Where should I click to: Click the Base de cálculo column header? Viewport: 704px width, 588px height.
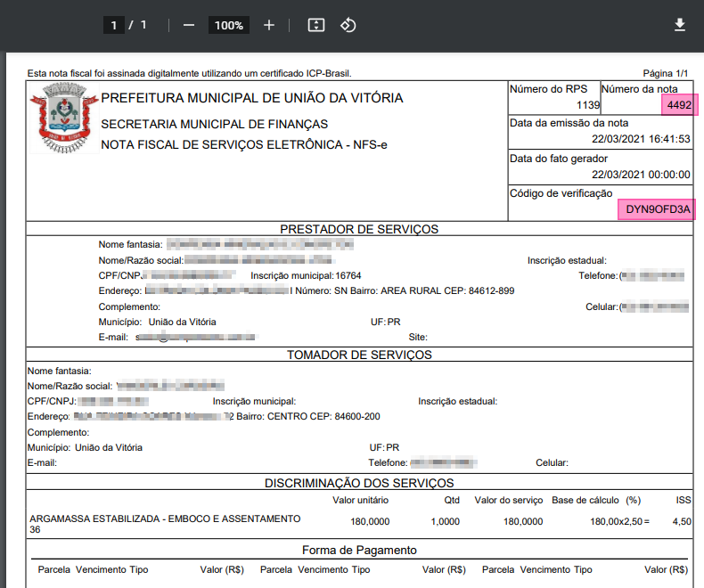(x=585, y=500)
